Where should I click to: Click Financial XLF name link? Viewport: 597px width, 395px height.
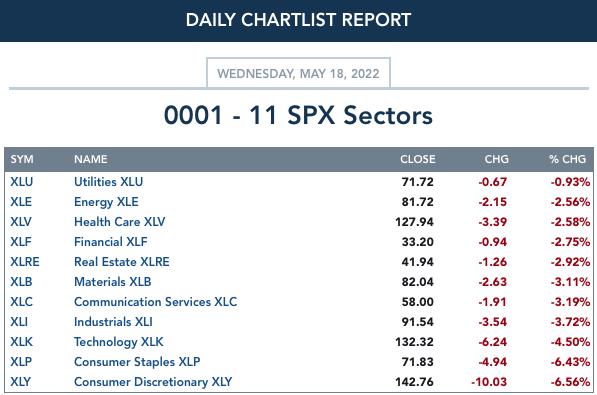pyautogui.click(x=110, y=242)
